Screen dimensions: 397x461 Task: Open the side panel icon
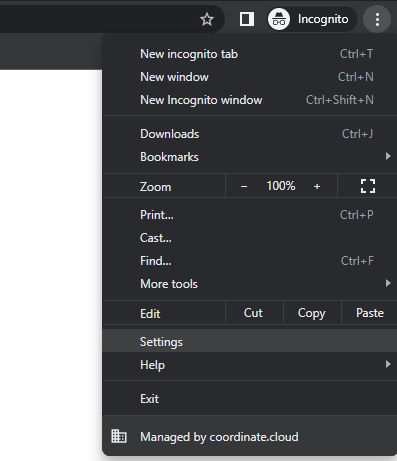click(x=247, y=19)
